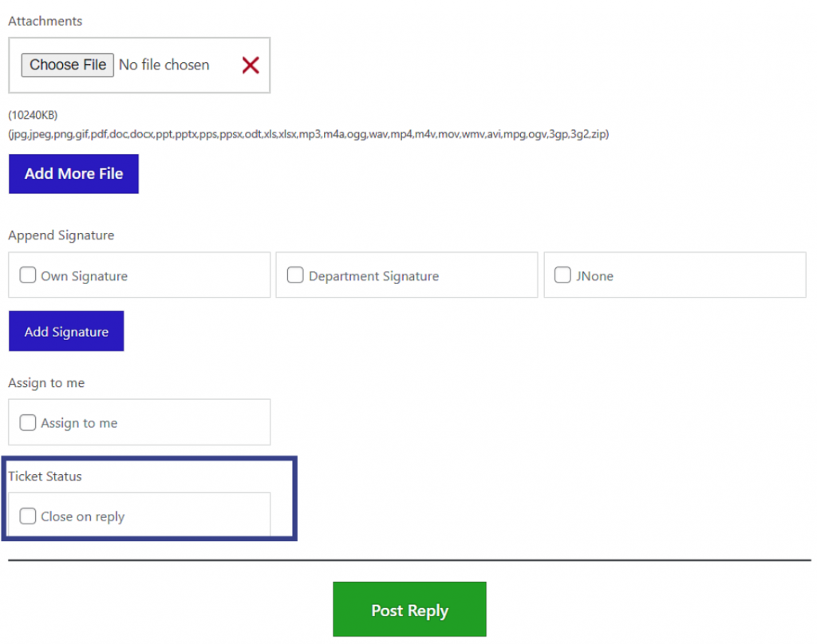
Task: Open the file picker via Choose File
Action: [x=67, y=65]
